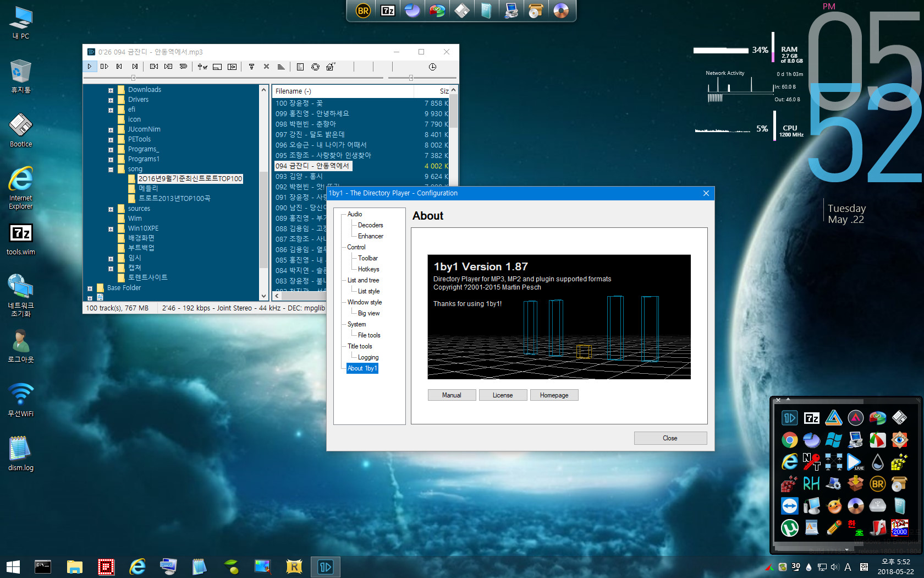Open tools.wim 7z desktop icon

click(21, 239)
